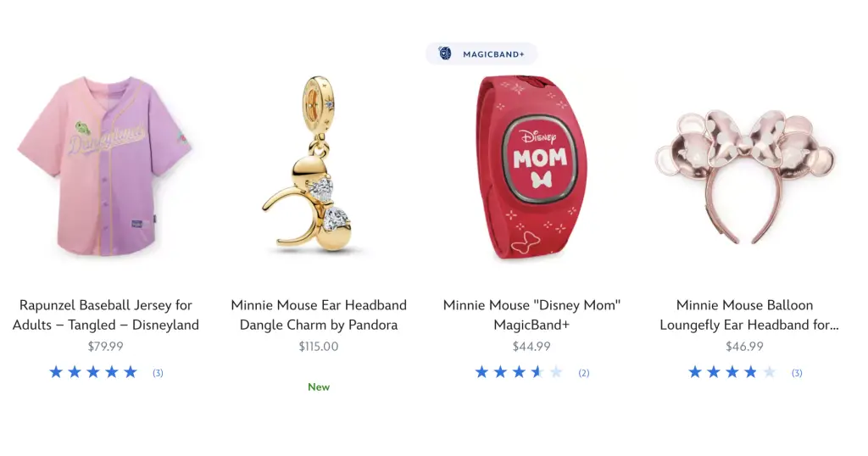The width and height of the screenshot is (868, 456).
Task: Open the Minnie Mouse "Disney Mom" MagicBand+ title
Action: pos(531,315)
